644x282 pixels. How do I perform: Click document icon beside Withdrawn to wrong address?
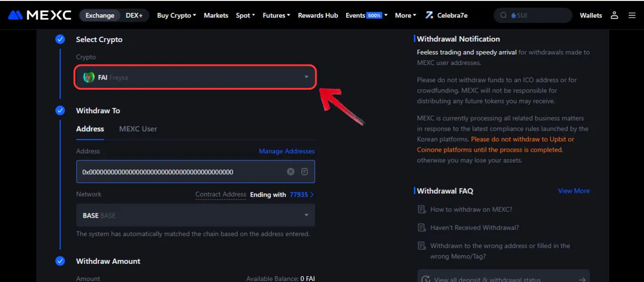click(x=421, y=246)
